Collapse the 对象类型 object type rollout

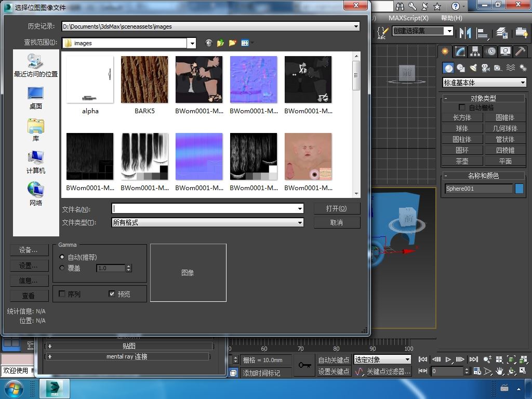(483, 98)
